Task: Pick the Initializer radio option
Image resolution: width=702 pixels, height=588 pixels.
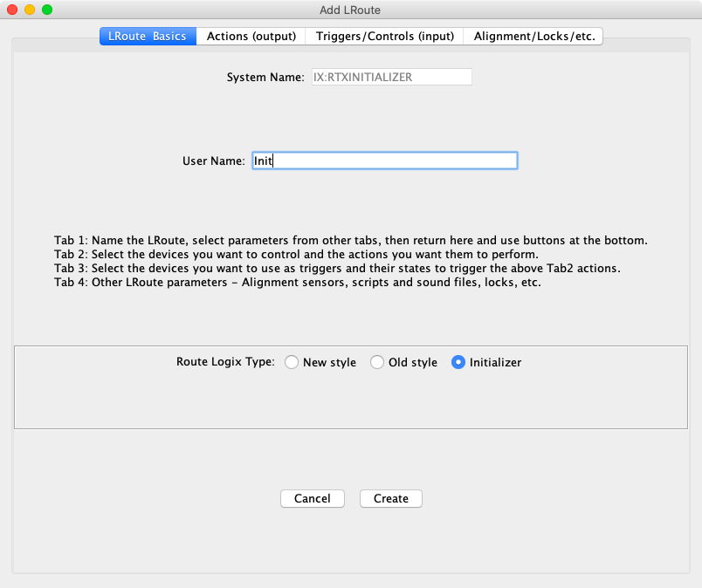Action: click(x=458, y=362)
